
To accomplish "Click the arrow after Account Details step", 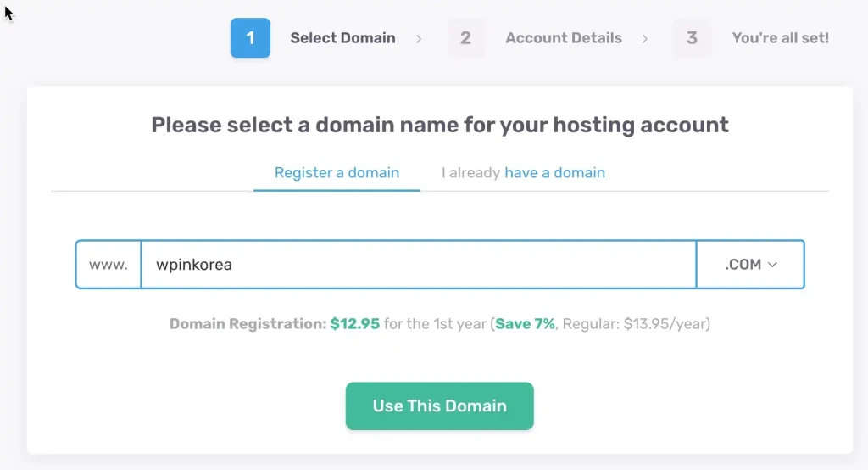I will point(645,38).
